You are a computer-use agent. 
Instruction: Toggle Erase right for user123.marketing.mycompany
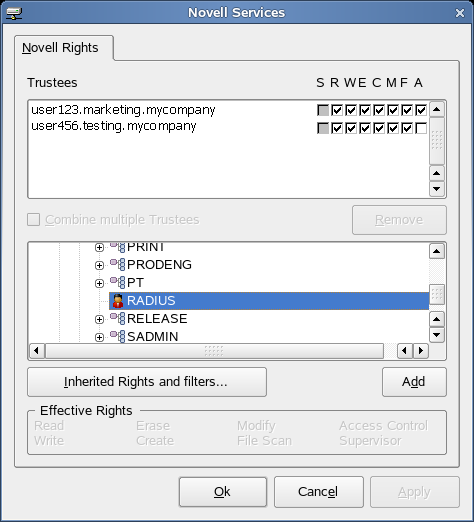[x=365, y=110]
